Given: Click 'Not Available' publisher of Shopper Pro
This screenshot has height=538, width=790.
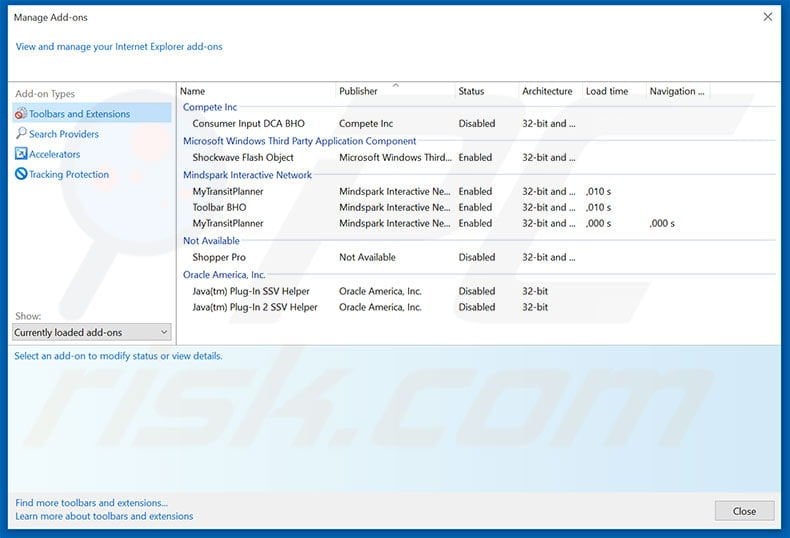Looking at the screenshot, I should point(367,257).
